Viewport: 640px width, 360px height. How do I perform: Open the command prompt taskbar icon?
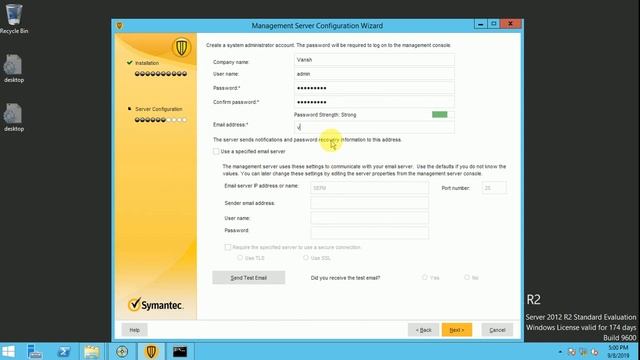pyautogui.click(x=180, y=351)
